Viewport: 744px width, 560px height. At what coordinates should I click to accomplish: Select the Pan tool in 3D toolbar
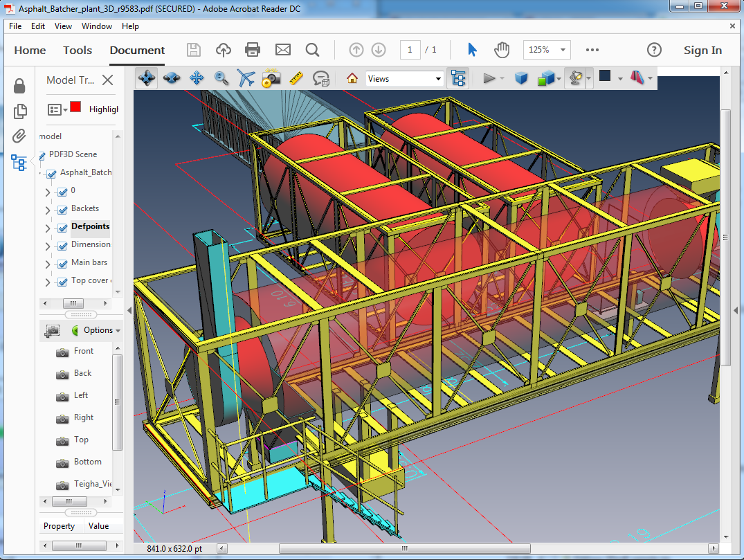[197, 78]
